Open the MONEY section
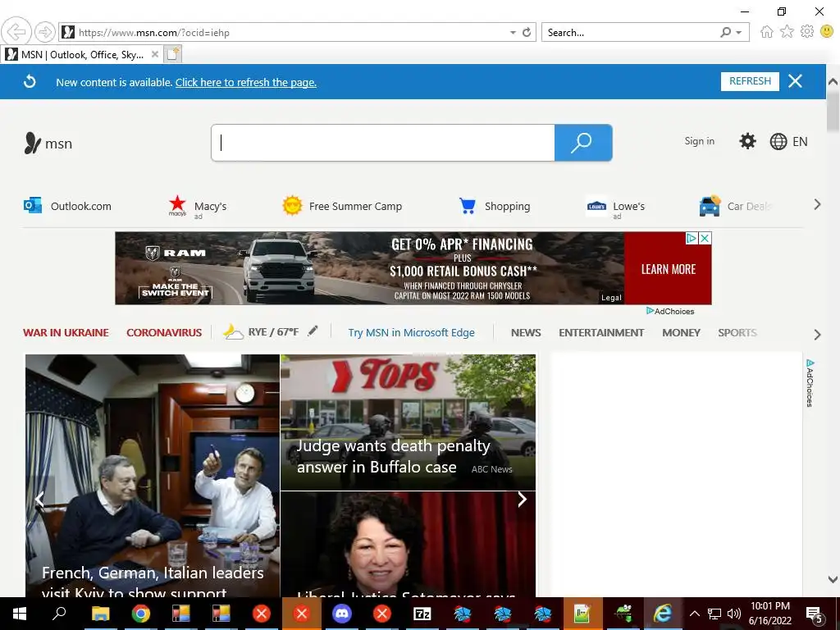Viewport: 840px width, 630px height. [x=681, y=333]
